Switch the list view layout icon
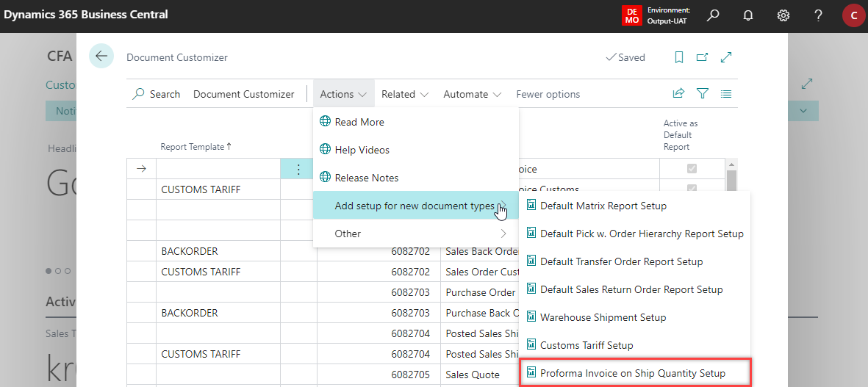This screenshot has width=868, height=387. point(726,94)
